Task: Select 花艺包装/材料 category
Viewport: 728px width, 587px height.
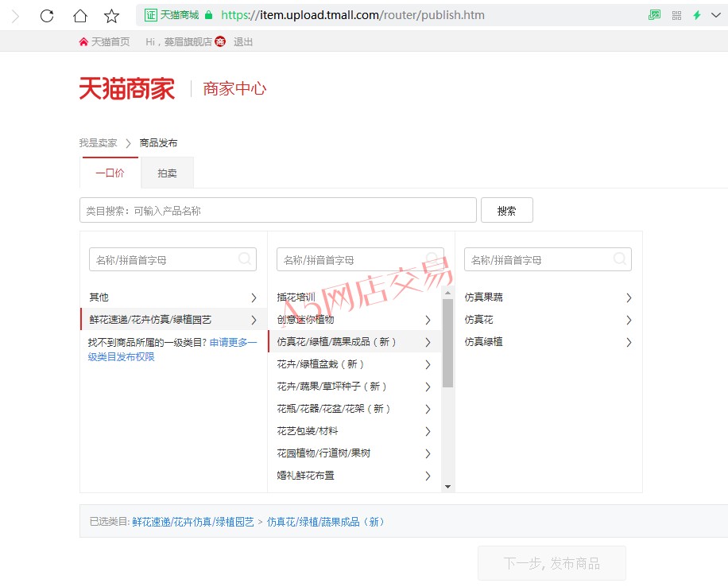Action: pos(354,431)
